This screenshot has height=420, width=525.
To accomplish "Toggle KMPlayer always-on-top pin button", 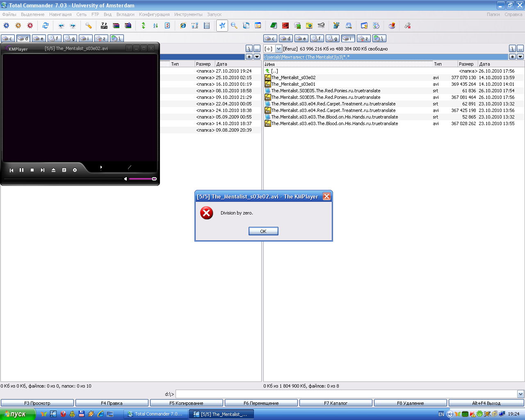I will [x=129, y=48].
